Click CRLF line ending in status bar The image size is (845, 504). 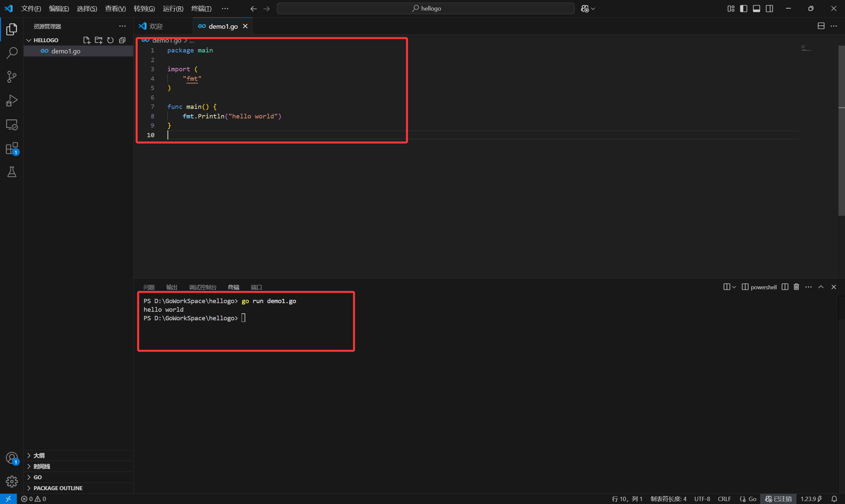point(724,499)
